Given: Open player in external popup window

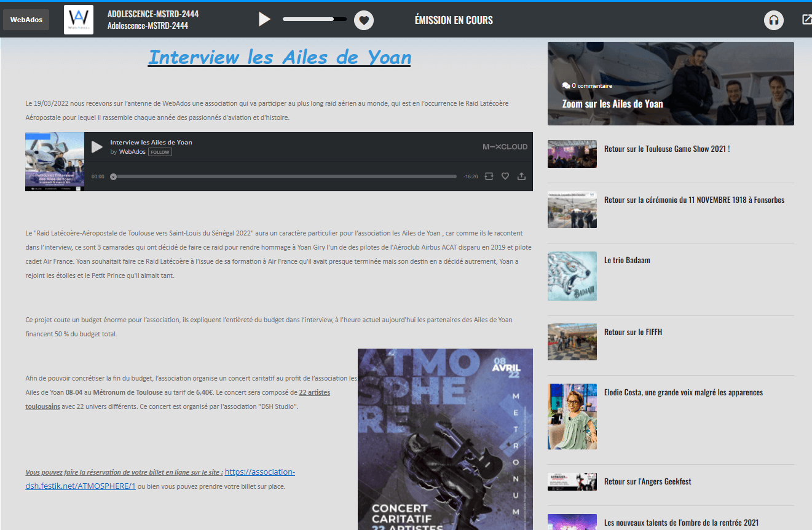Looking at the screenshot, I should (806, 20).
